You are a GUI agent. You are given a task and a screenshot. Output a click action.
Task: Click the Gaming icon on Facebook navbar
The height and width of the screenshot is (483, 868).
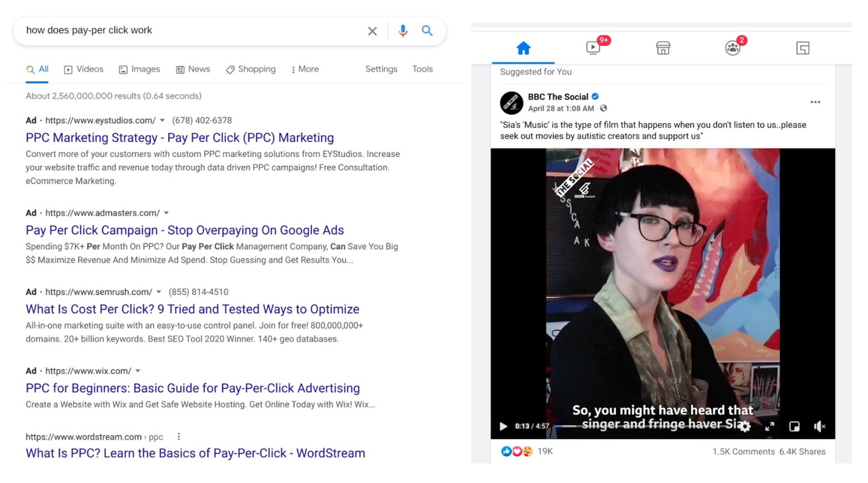tap(802, 47)
